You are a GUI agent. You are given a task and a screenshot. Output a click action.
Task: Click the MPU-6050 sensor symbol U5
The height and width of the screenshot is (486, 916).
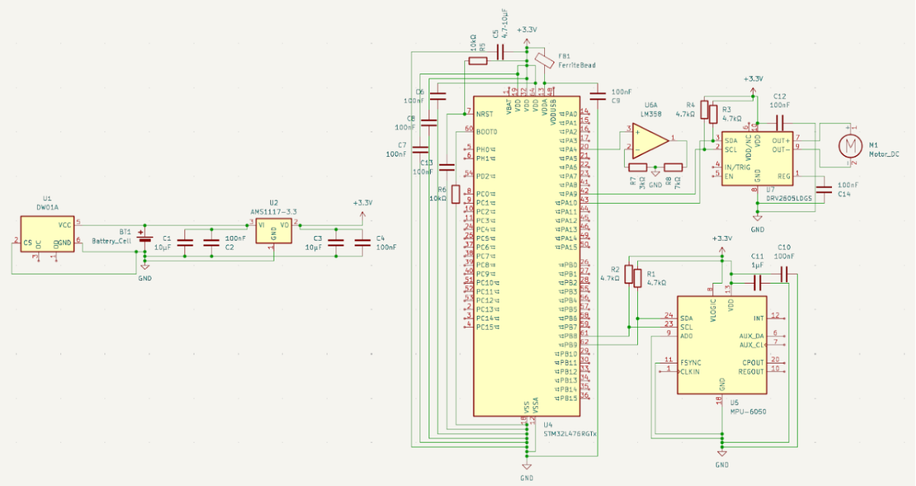click(721, 345)
